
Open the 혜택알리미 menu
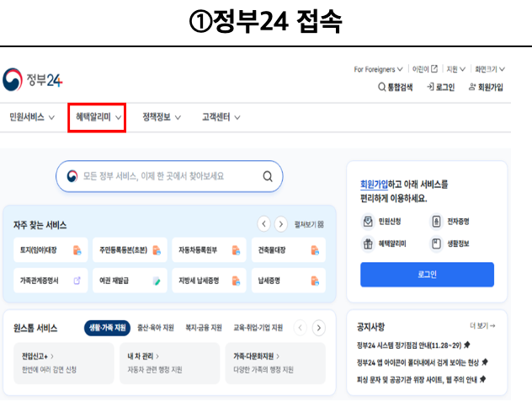[98, 117]
